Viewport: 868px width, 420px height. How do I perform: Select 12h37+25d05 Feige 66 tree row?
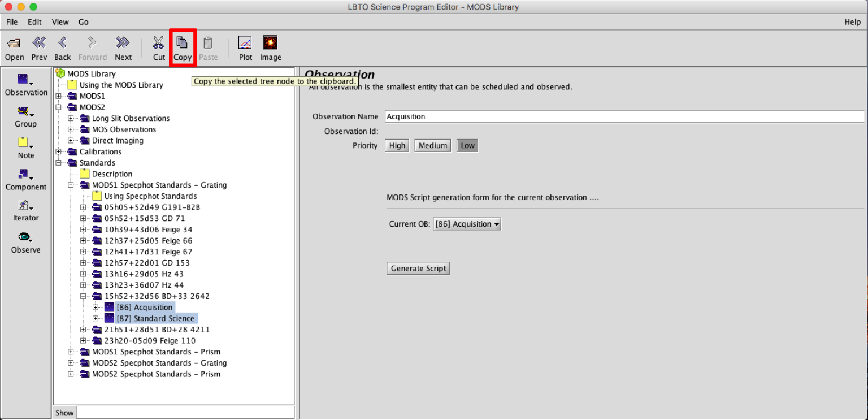pos(148,241)
